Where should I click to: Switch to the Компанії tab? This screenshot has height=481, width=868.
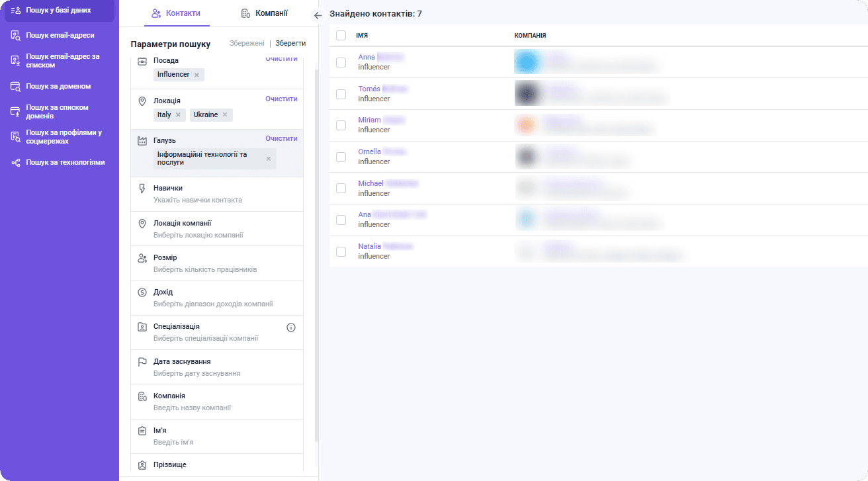(264, 13)
